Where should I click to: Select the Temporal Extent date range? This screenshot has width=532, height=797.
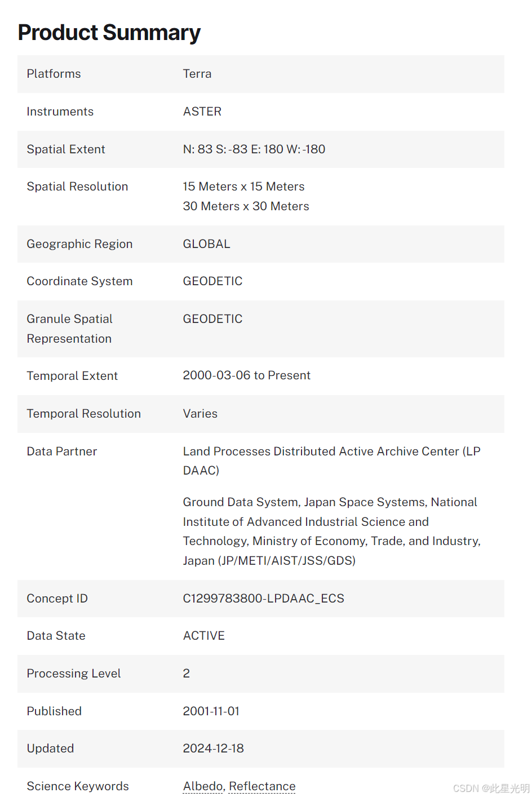pos(246,375)
